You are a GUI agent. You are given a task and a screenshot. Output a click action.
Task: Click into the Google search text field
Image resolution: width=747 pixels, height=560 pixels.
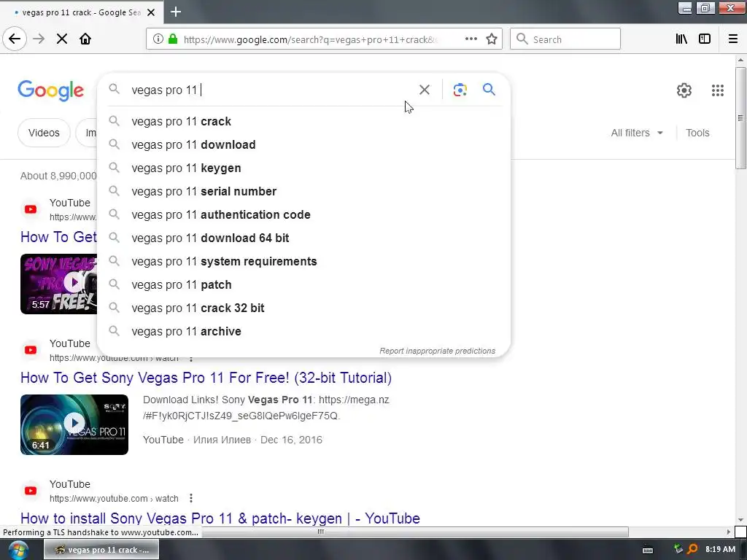click(271, 90)
